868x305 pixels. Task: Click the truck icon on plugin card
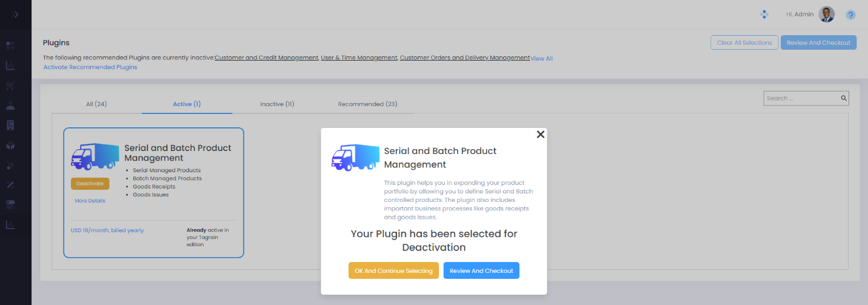coord(95,156)
